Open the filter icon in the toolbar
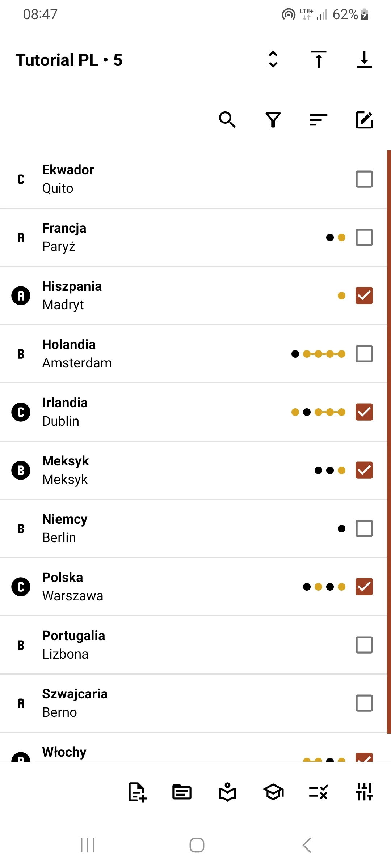Screen dimensions: 391x868 [x=273, y=120]
